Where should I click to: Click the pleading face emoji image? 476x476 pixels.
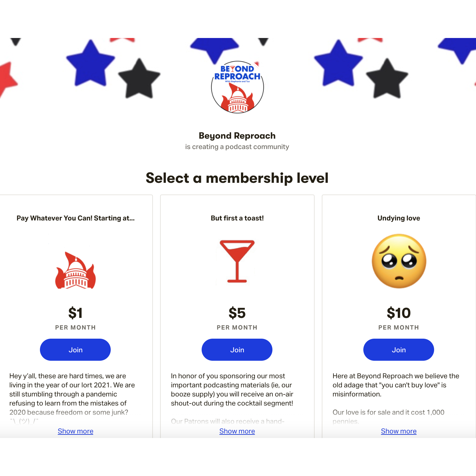pos(399,261)
